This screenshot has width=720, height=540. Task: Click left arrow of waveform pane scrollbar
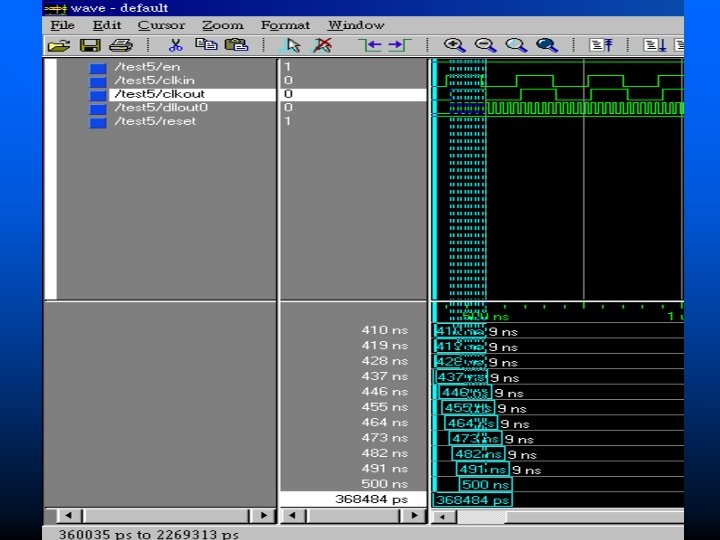coord(443,517)
